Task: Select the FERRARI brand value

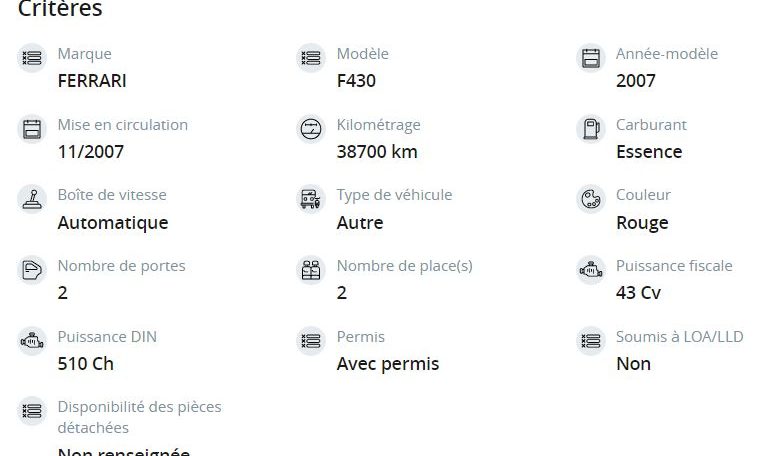Action: (x=92, y=81)
